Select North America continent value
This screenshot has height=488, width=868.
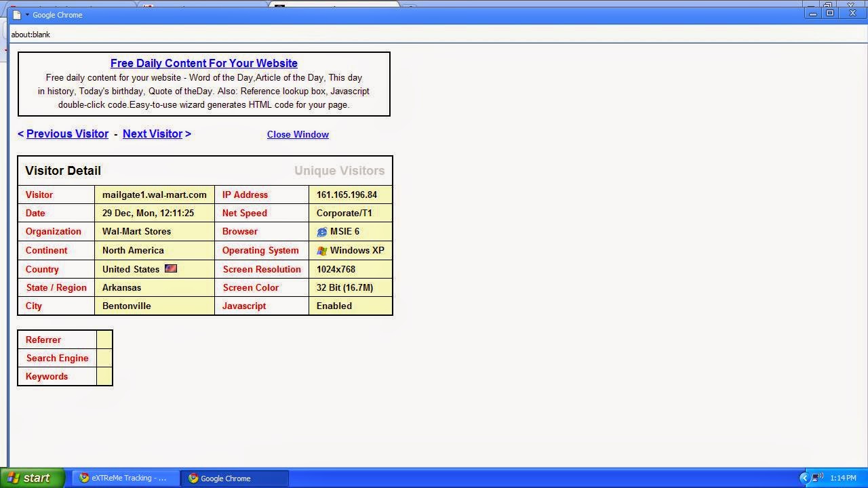point(133,250)
